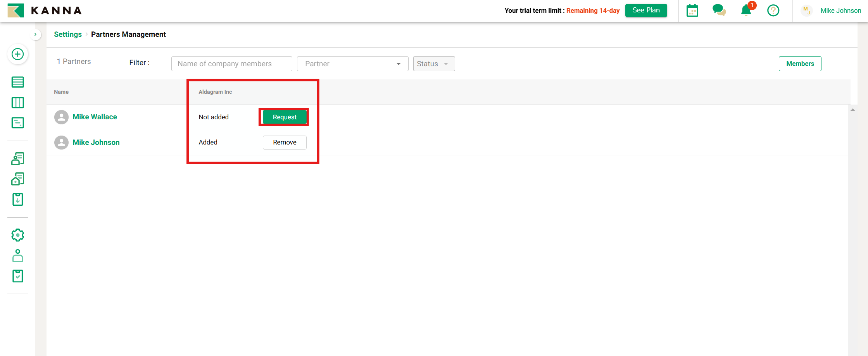
Task: Click the green plus create icon in sidebar
Action: tap(17, 54)
